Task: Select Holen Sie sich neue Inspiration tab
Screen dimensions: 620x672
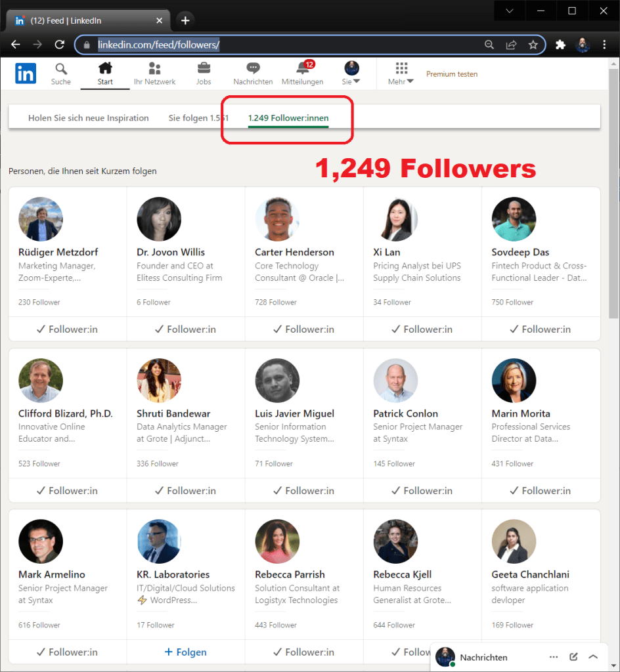Action: [x=89, y=118]
